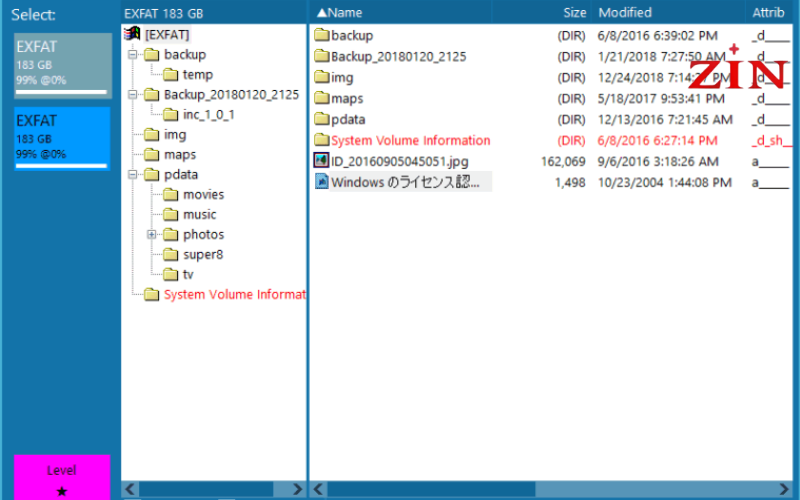Click the [EXFAT] root drive icon in tree

pos(132,34)
